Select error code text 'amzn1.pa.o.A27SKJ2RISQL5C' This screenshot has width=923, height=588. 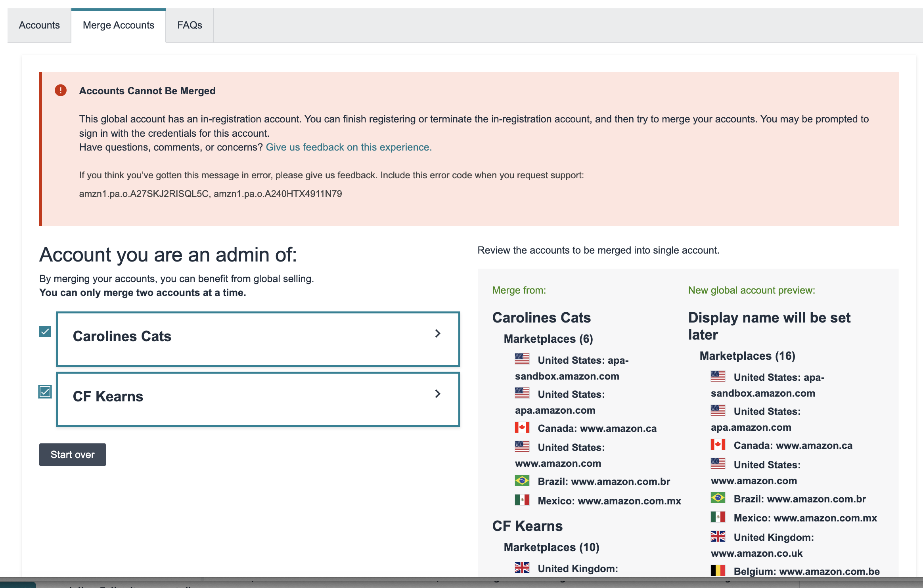pos(144,194)
